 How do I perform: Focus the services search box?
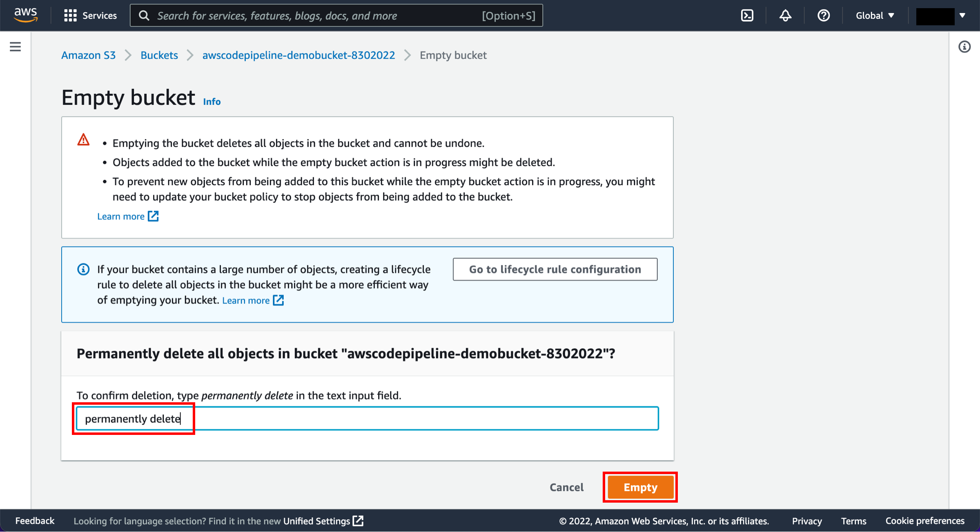pyautogui.click(x=336, y=16)
